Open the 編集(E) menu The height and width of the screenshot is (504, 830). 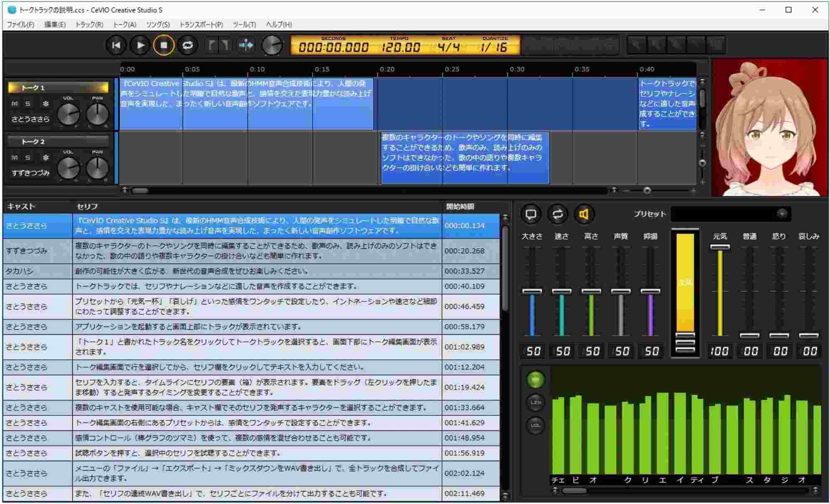coord(55,25)
